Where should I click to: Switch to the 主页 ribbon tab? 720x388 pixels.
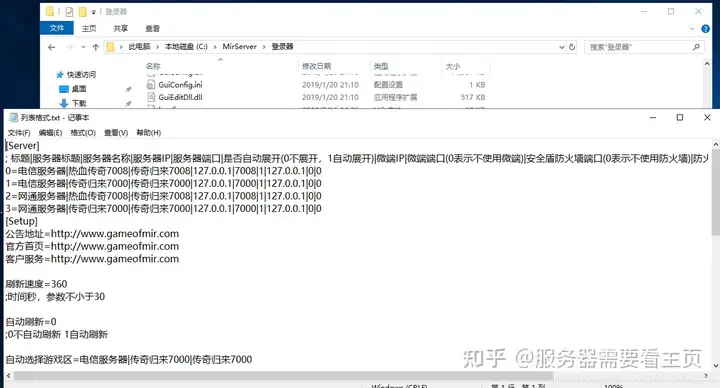click(89, 28)
